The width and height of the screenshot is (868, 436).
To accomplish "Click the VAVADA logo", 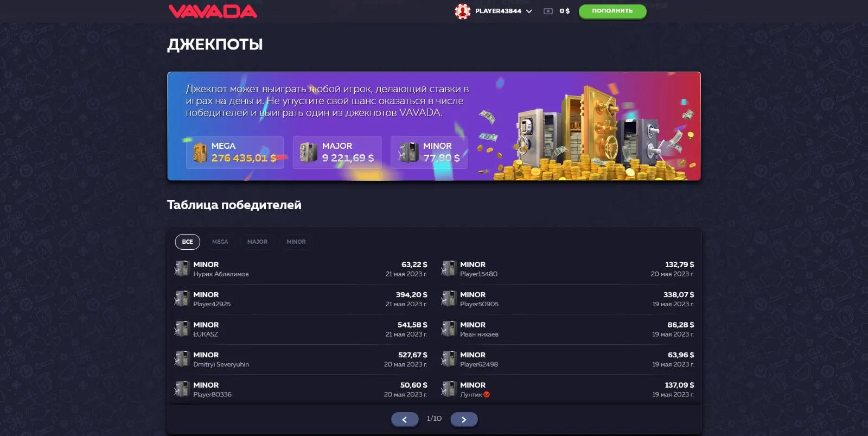I will [213, 11].
